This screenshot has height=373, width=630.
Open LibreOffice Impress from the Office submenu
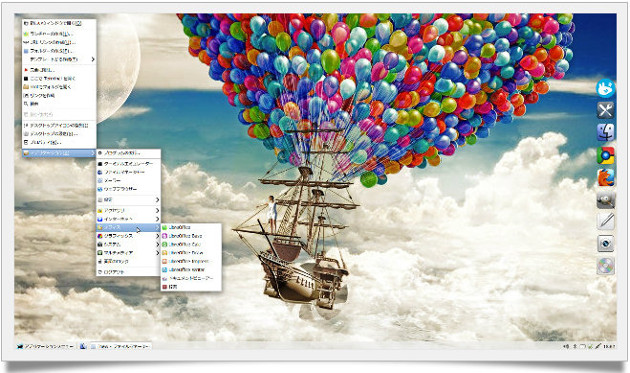tap(191, 261)
